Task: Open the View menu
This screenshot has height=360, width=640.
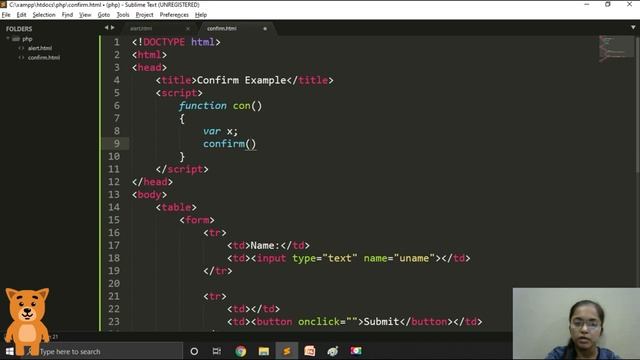Action: coord(85,15)
